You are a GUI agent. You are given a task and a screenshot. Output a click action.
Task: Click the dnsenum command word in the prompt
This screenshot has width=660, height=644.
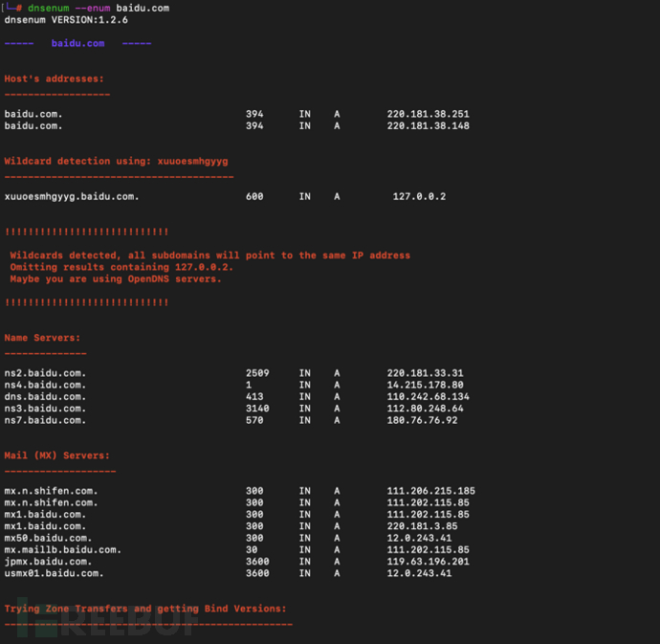pyautogui.click(x=49, y=8)
